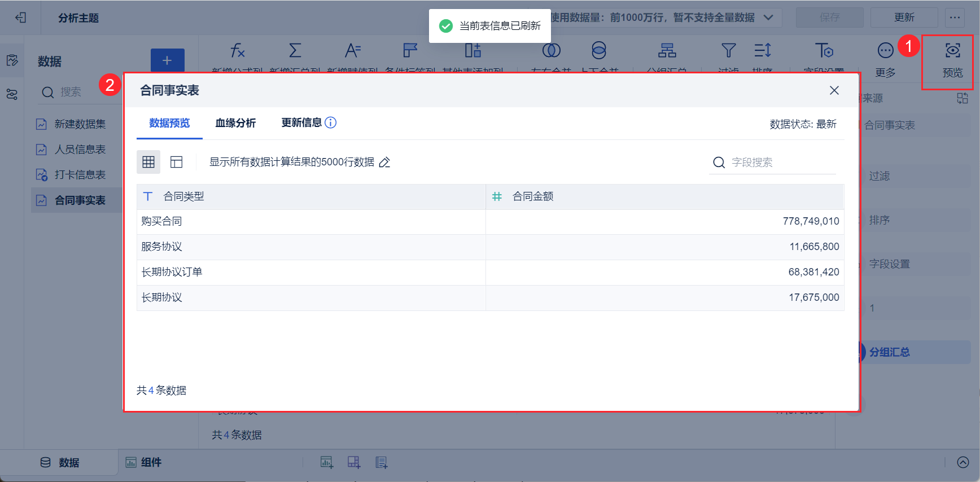Select 打卡信息表 in the data list
Image resolution: width=980 pixels, height=482 pixels.
[x=76, y=175]
